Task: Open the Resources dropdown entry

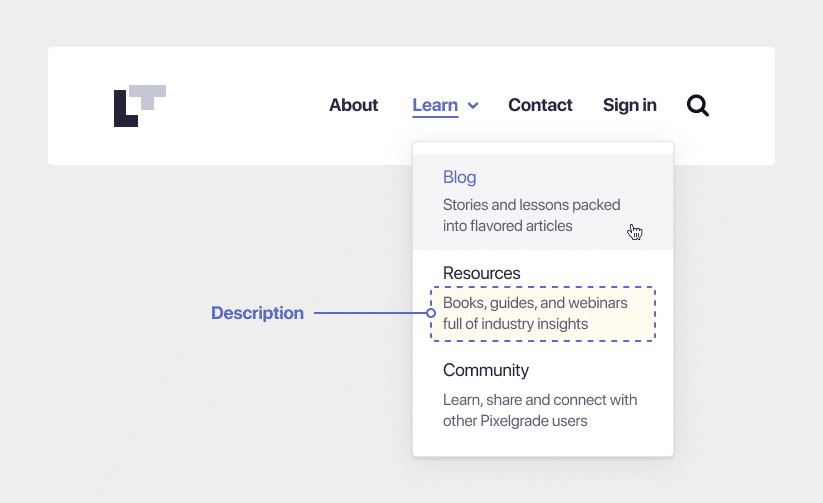Action: click(481, 273)
